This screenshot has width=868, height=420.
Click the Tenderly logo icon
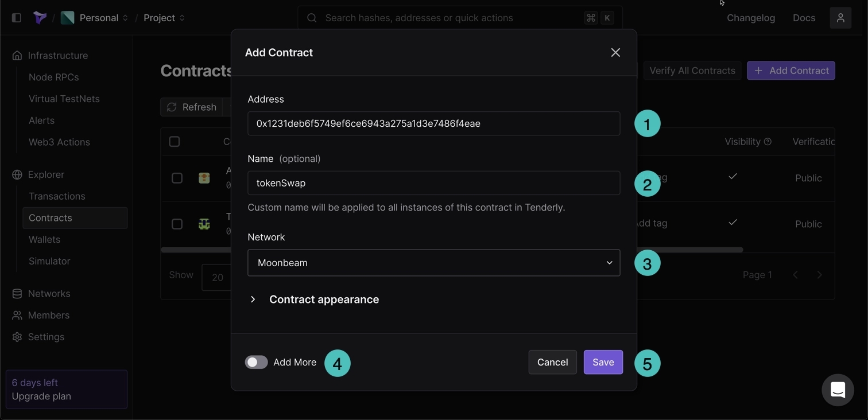click(40, 18)
